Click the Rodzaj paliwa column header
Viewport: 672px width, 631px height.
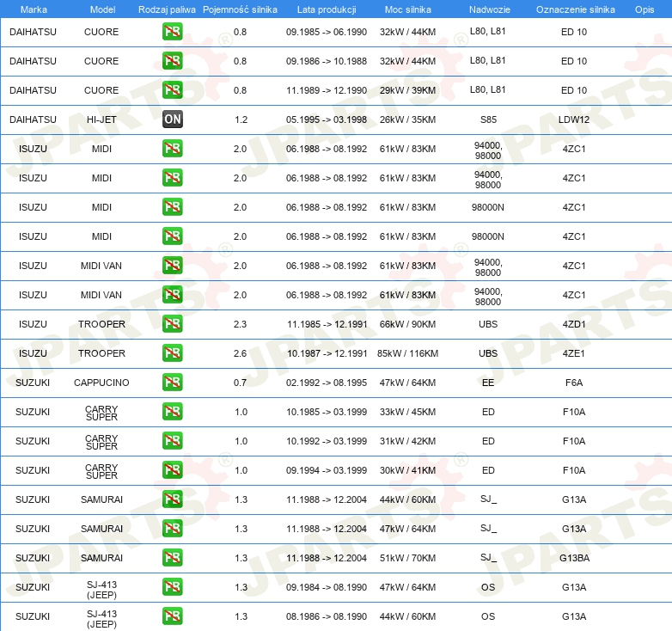[x=167, y=9]
